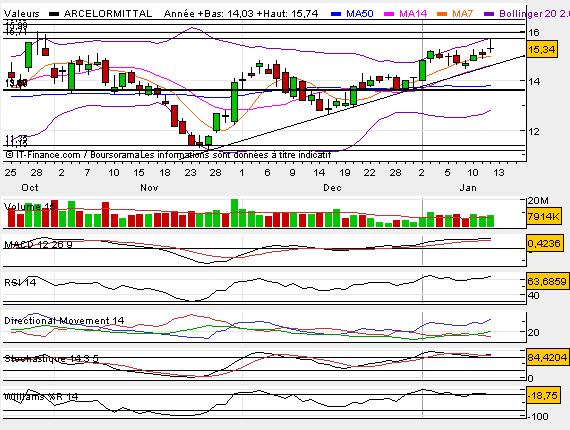Click the blue MA50 legend swatch
This screenshot has width=570, height=430.
click(x=336, y=14)
